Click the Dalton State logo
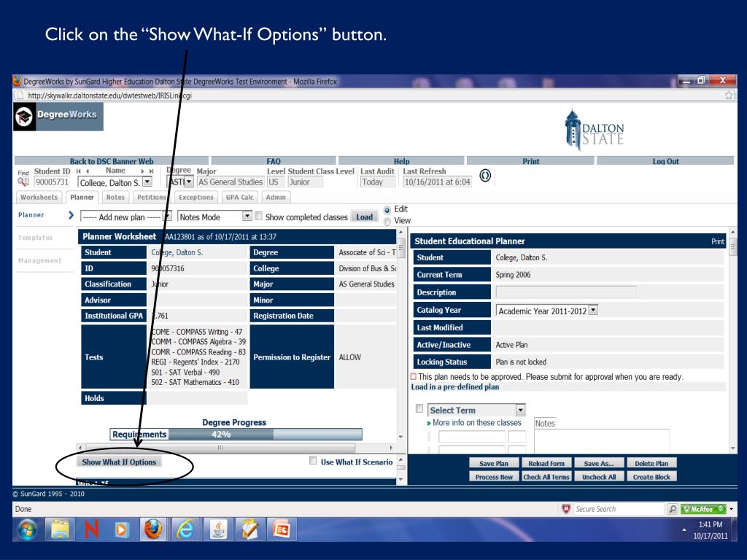Image resolution: width=747 pixels, height=560 pixels. 594,130
